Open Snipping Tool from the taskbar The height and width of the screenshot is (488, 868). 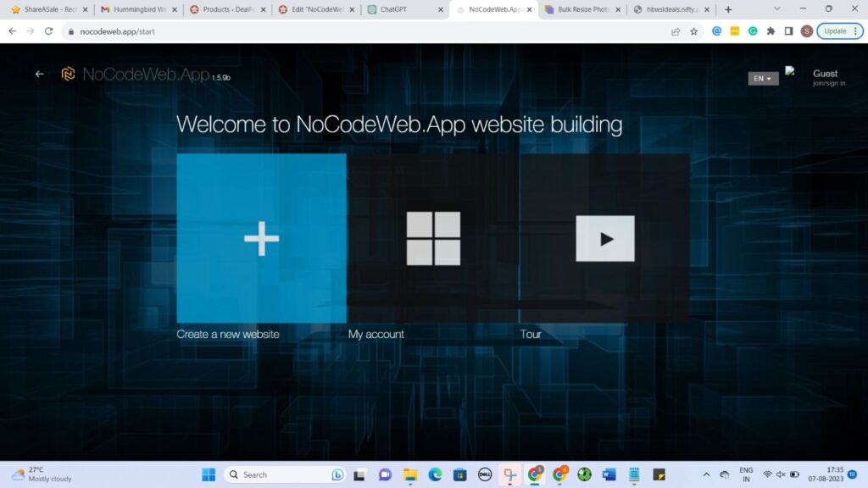(x=509, y=474)
